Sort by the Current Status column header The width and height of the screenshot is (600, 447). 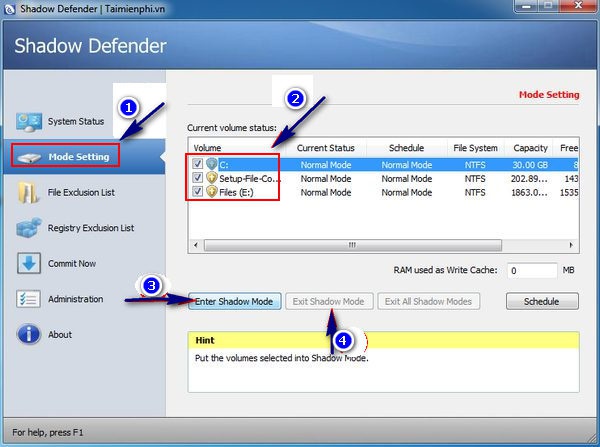326,148
